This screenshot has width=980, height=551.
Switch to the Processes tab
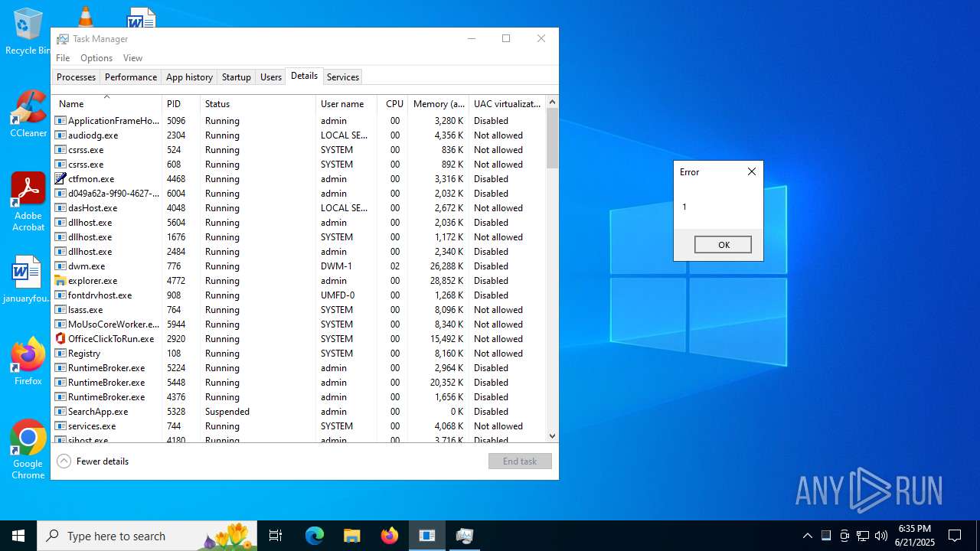click(76, 77)
